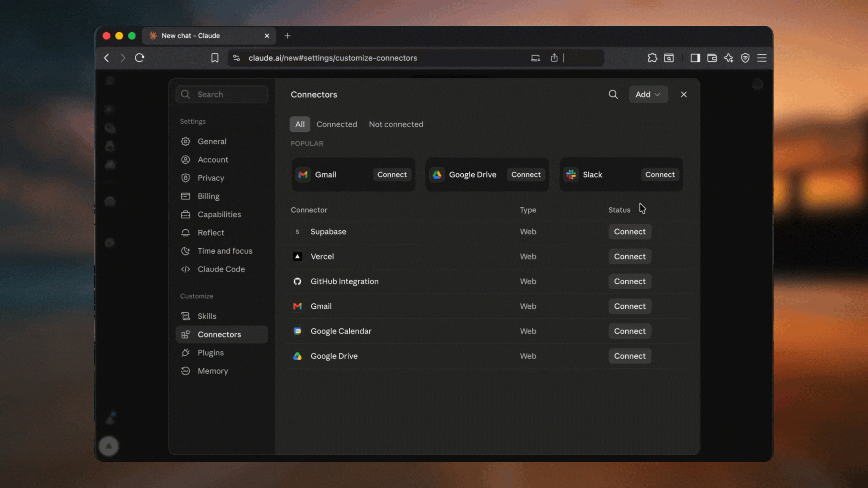Open Billing settings

pos(222,196)
